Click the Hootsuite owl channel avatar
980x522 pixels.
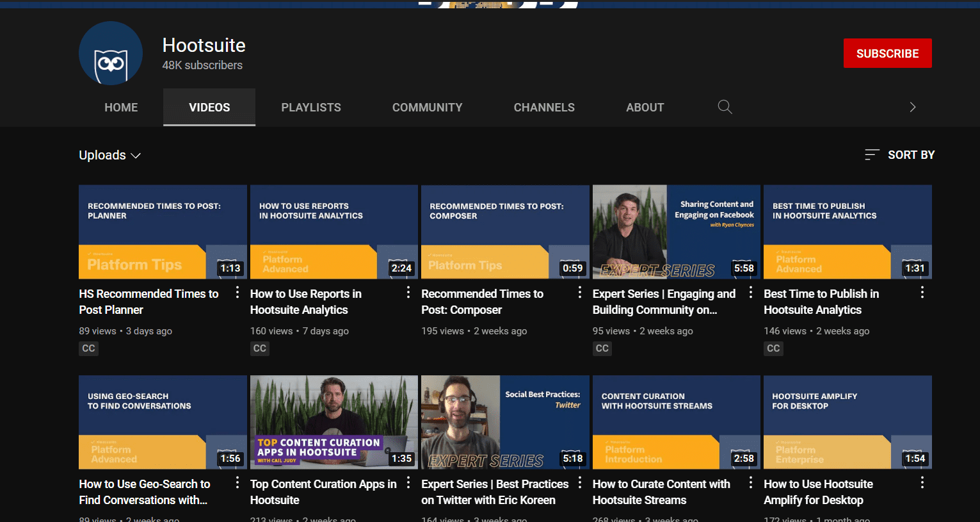[x=111, y=54]
